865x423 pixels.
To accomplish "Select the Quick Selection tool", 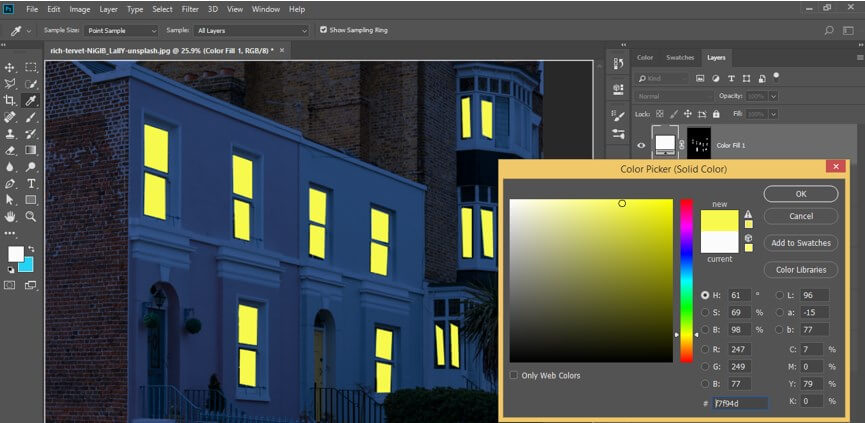I will click(31, 84).
